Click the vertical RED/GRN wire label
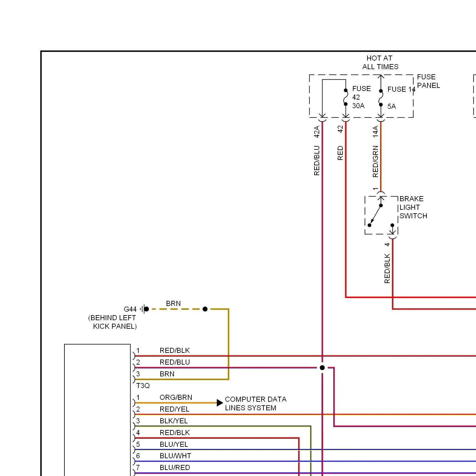The height and width of the screenshot is (476, 476). 375,162
